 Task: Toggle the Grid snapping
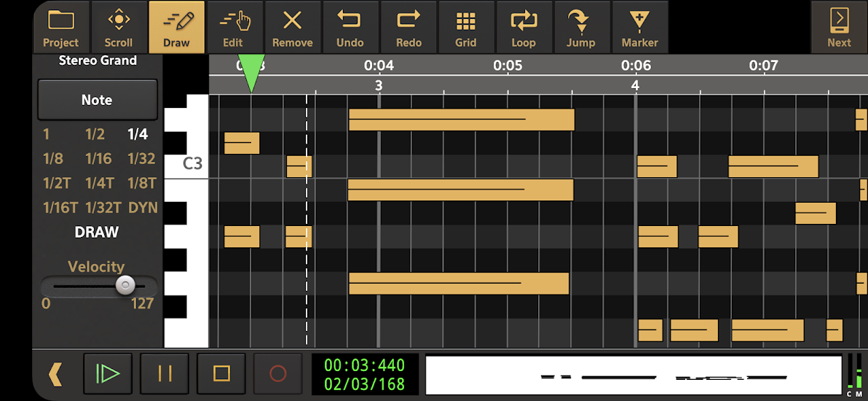pyautogui.click(x=466, y=27)
